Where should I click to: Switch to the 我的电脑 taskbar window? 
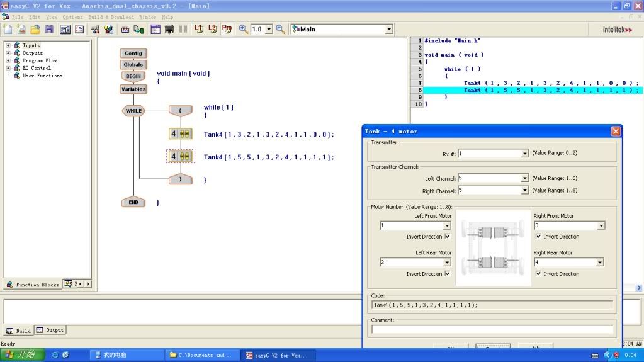pos(127,355)
